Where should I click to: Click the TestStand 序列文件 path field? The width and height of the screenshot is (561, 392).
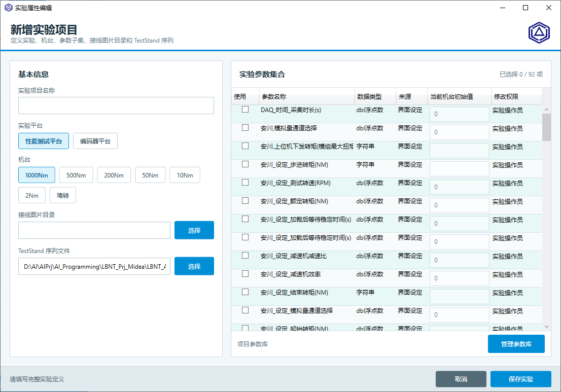[x=94, y=266]
